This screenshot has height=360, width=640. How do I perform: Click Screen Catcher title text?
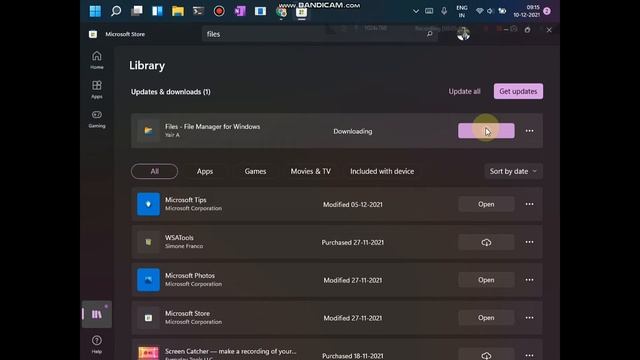tap(231, 351)
